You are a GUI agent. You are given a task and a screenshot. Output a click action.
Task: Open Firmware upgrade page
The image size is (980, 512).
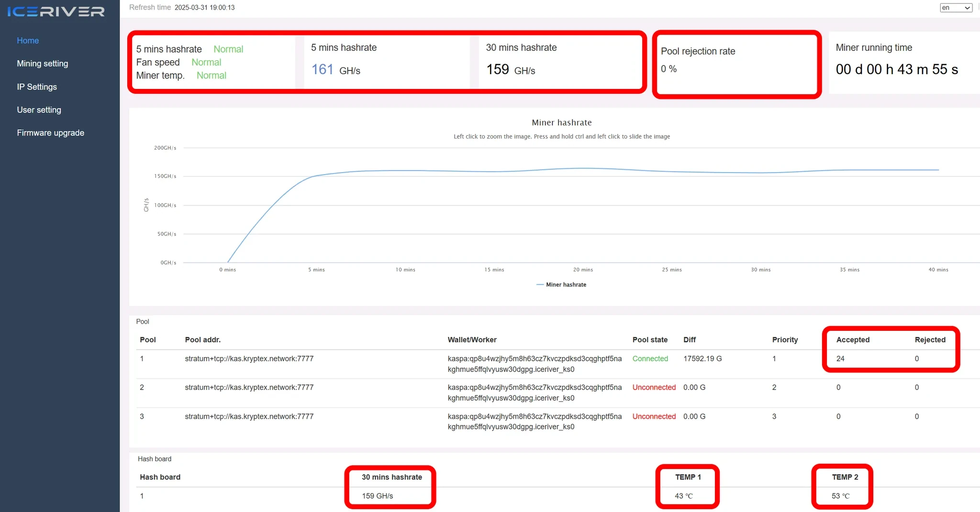pos(50,133)
